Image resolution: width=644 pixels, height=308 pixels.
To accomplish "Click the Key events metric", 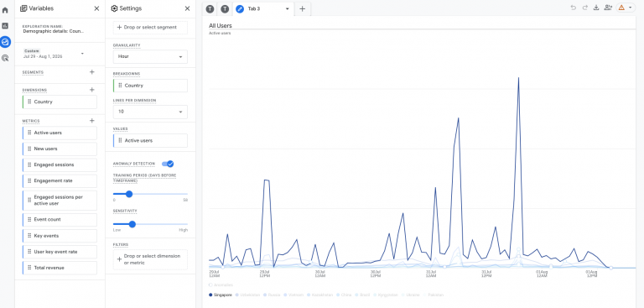I will click(60, 236).
